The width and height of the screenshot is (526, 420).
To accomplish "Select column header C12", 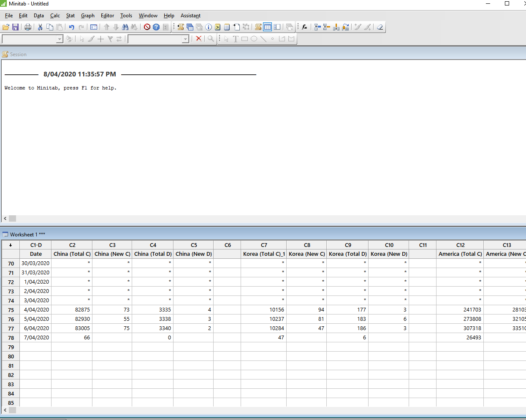I will point(460,245).
